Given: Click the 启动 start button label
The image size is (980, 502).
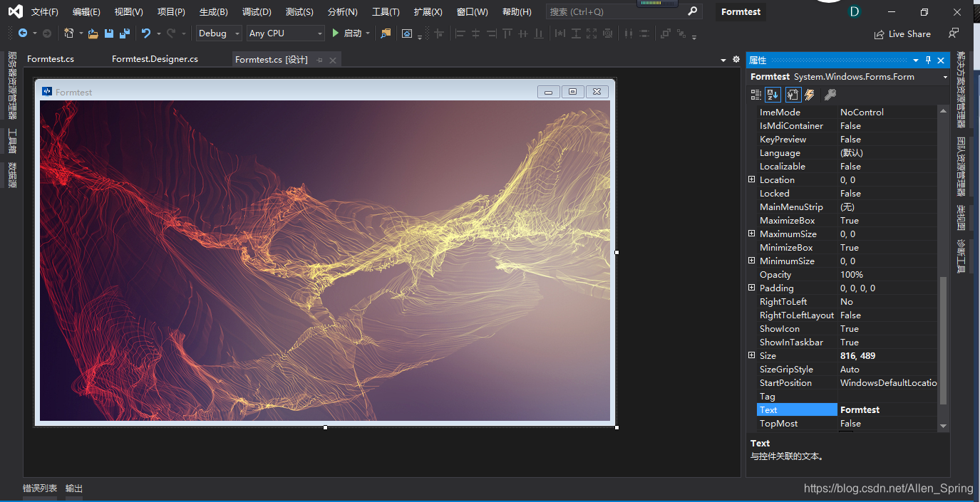Looking at the screenshot, I should [353, 33].
